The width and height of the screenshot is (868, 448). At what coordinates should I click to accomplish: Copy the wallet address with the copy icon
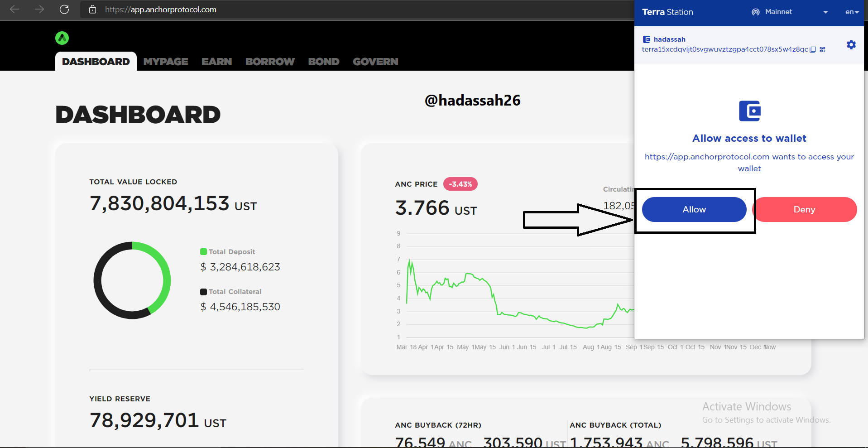click(813, 49)
